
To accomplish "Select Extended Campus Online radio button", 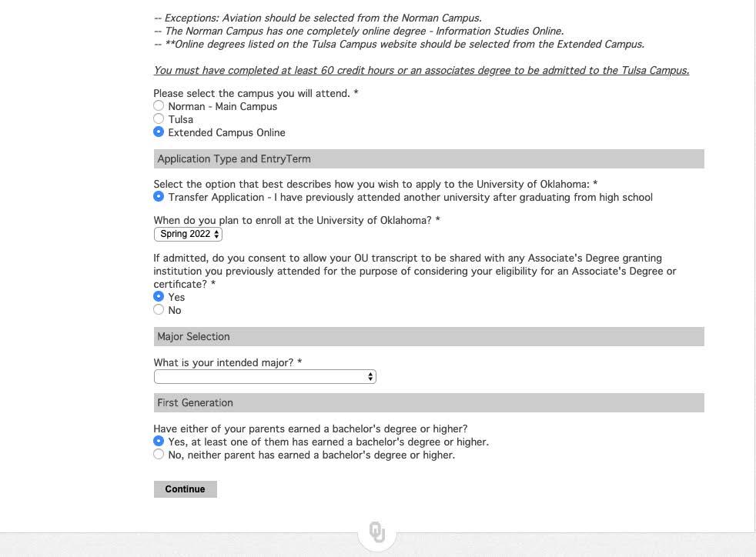I will [x=159, y=132].
